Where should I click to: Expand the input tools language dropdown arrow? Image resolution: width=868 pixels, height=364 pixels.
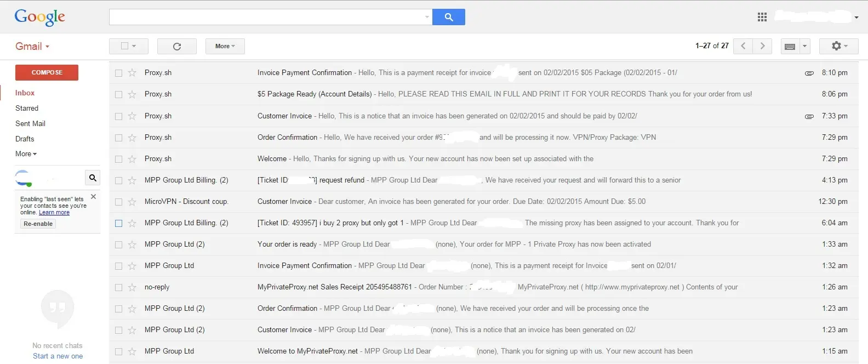point(804,46)
